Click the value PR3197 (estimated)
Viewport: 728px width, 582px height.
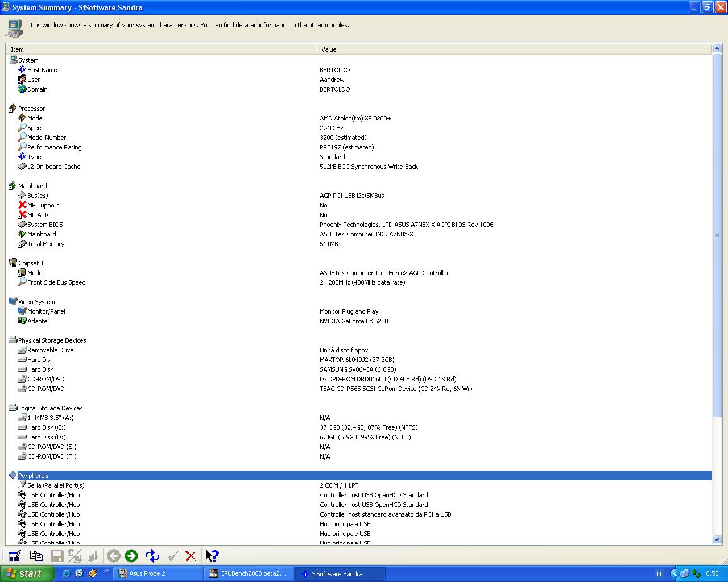pyautogui.click(x=347, y=147)
